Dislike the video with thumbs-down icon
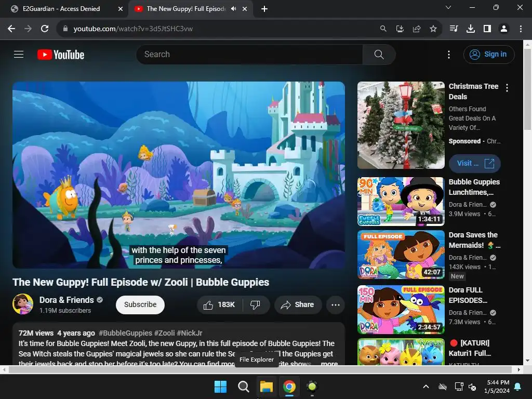The image size is (532, 399). (256, 304)
